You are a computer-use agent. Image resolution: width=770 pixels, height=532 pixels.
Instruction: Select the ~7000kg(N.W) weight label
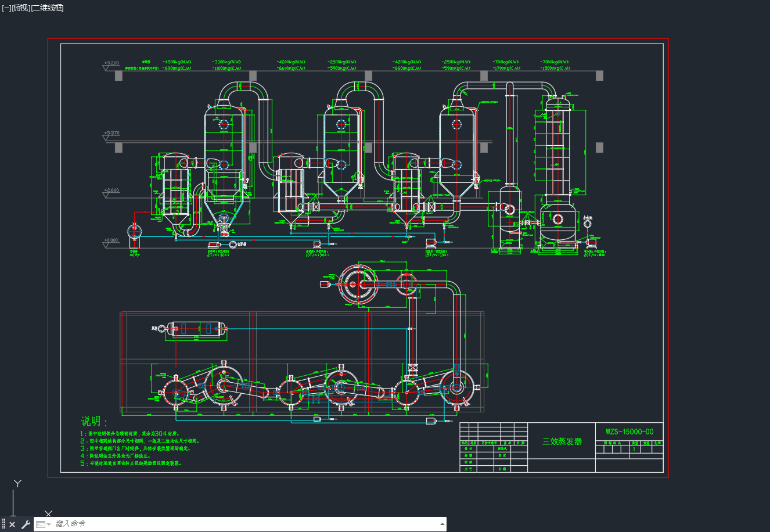tap(555, 62)
